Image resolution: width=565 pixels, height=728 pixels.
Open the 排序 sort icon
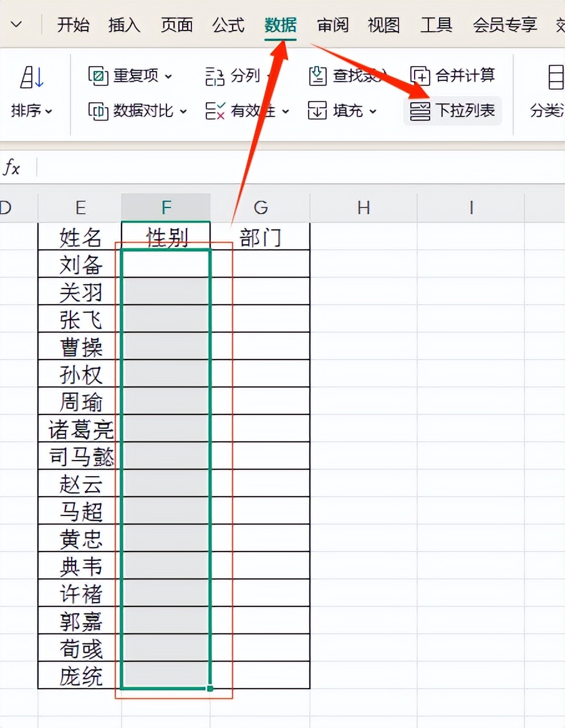click(x=32, y=77)
